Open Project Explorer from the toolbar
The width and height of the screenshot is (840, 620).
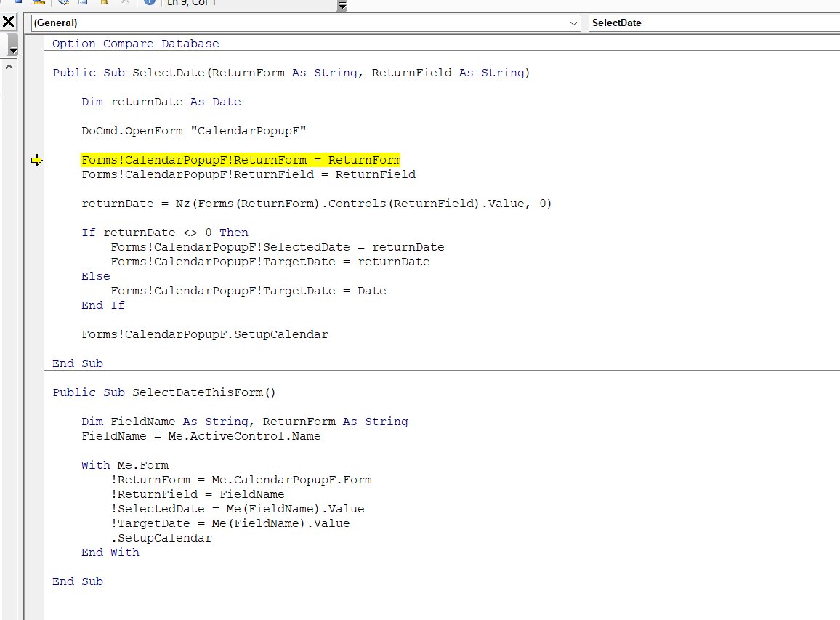64,2
